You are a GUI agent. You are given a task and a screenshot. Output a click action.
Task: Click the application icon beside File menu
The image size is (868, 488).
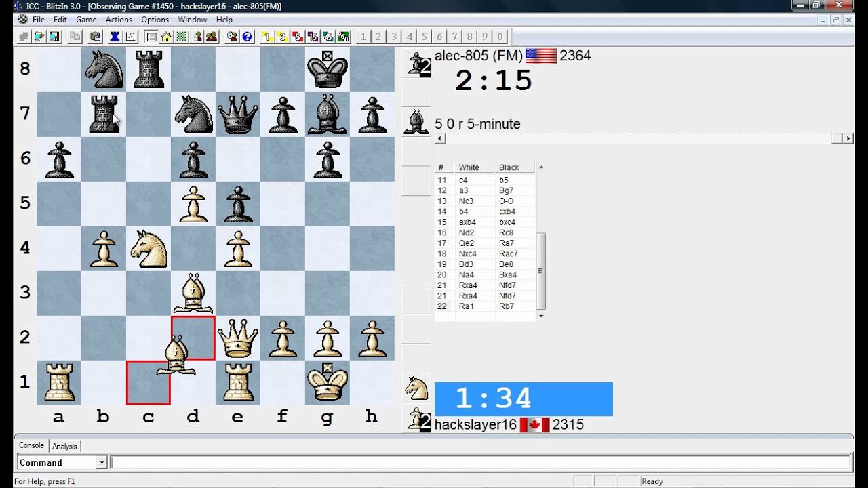coord(22,20)
